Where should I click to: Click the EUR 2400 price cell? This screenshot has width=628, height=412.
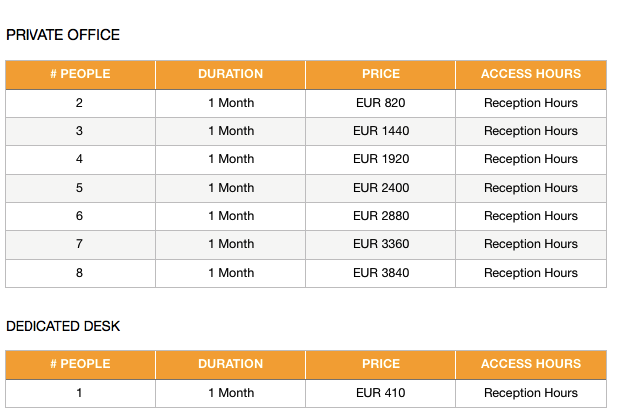380,188
